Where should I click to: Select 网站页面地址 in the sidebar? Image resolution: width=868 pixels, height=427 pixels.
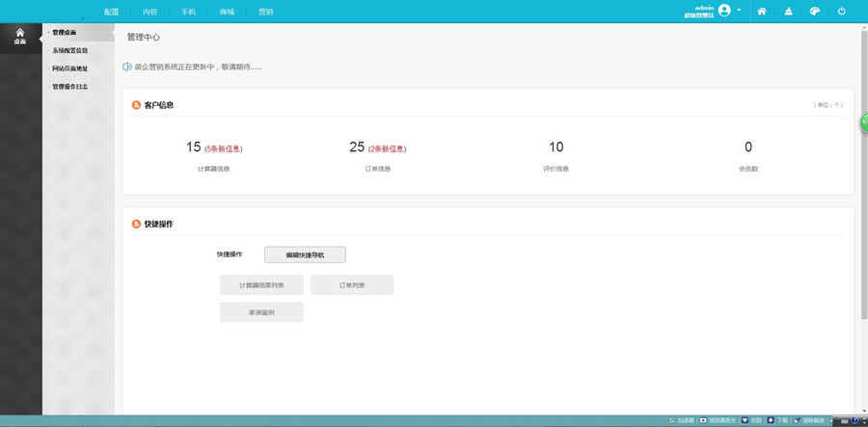pos(70,69)
